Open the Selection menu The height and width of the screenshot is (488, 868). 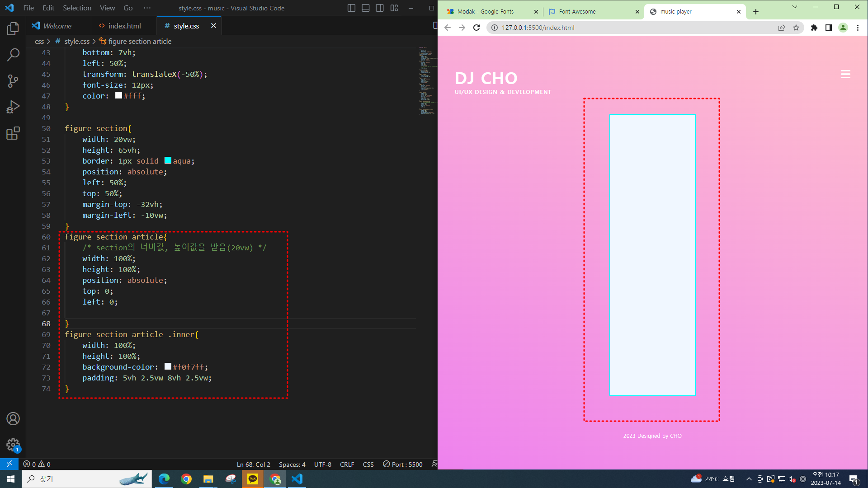tap(77, 8)
